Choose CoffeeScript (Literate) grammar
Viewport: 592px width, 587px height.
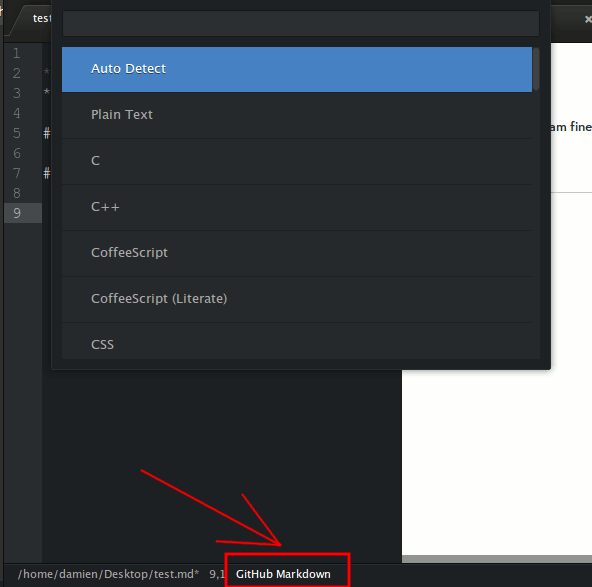(297, 299)
